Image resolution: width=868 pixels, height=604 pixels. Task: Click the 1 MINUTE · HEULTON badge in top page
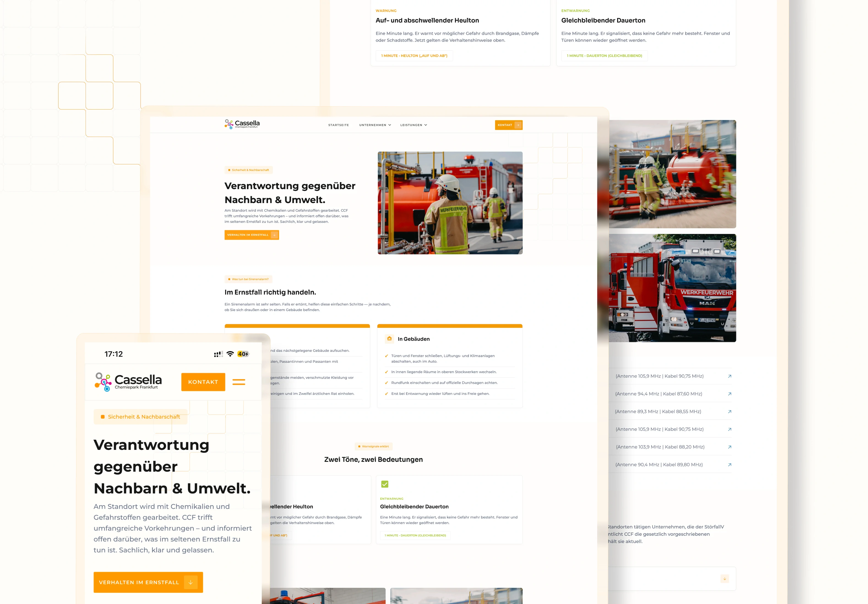[414, 56]
